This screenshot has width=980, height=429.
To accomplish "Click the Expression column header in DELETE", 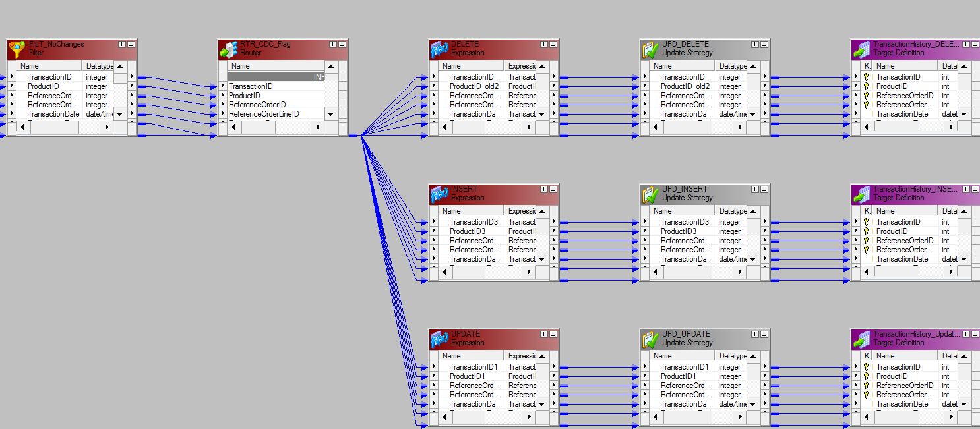I will pyautogui.click(x=521, y=66).
